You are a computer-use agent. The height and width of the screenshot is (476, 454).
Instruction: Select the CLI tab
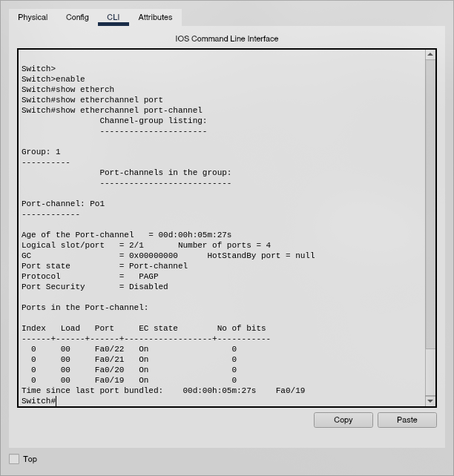click(113, 17)
